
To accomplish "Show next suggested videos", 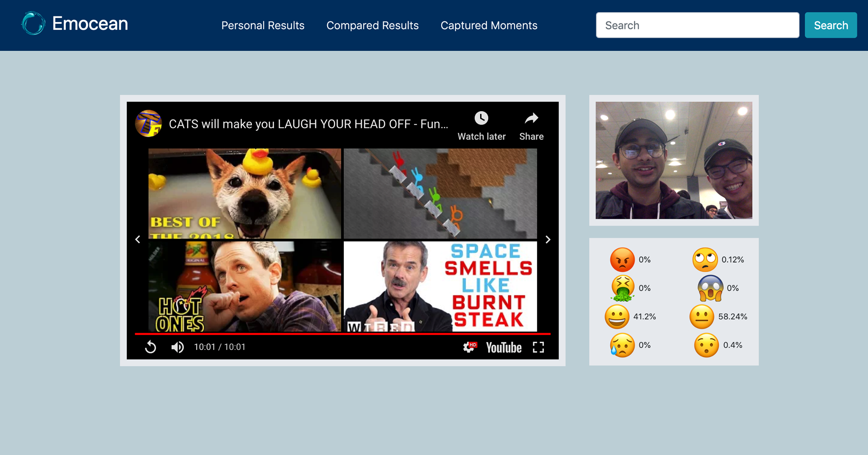I will [548, 240].
